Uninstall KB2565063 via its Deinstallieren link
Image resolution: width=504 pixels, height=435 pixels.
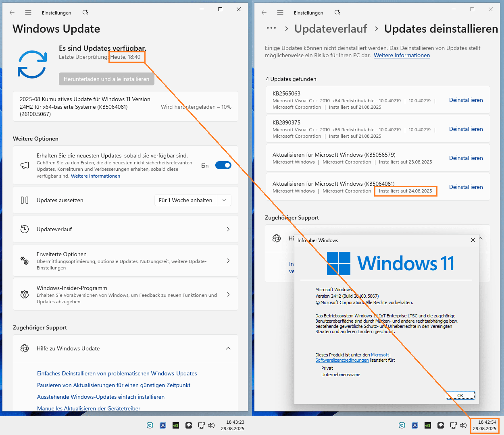click(466, 100)
